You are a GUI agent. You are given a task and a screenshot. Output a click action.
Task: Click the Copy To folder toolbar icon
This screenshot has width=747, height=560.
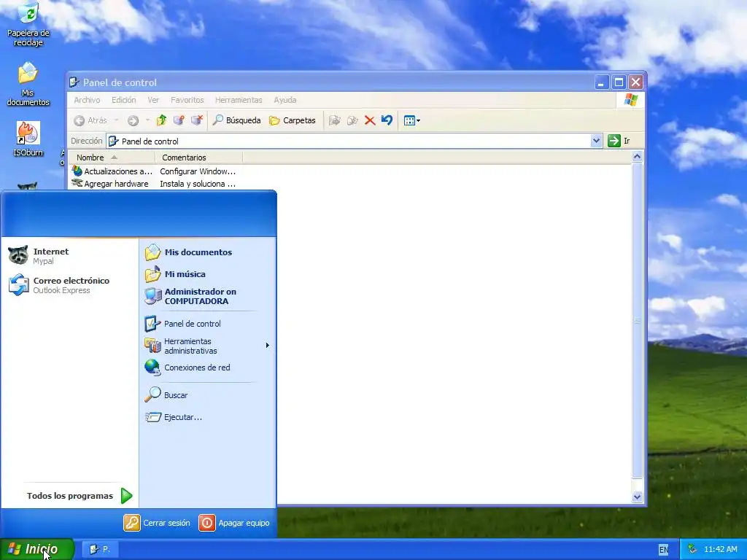click(x=352, y=120)
